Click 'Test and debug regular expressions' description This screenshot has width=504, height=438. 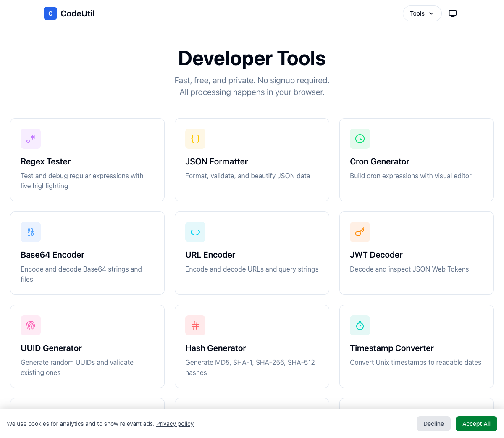82,181
